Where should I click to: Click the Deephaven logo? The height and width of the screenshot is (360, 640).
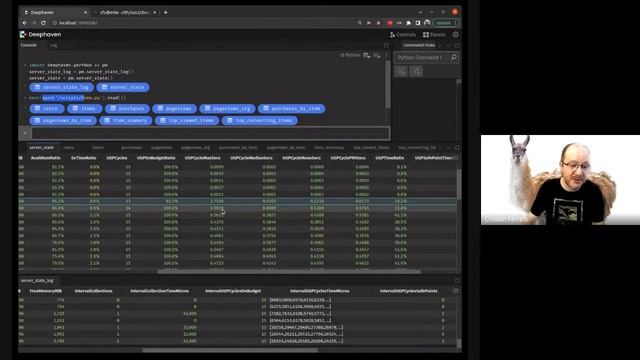pos(40,35)
